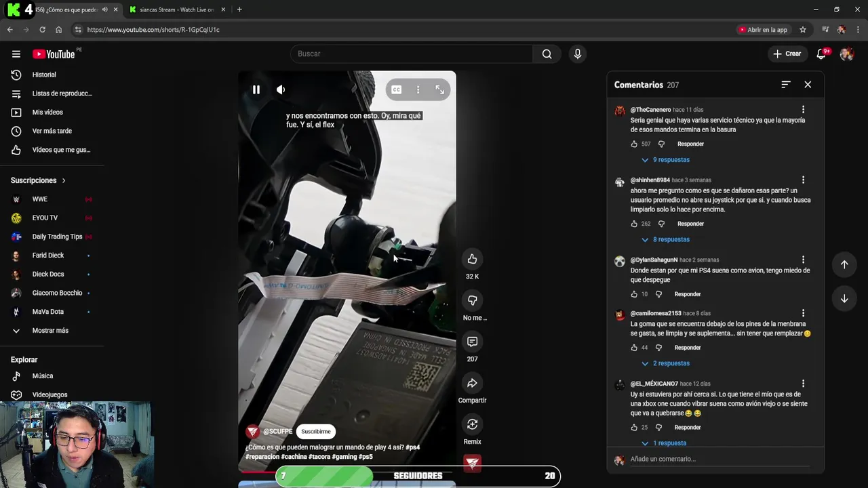Viewport: 868px width, 488px height.
Task: Open the #ps4 hashtag
Action: click(412, 447)
